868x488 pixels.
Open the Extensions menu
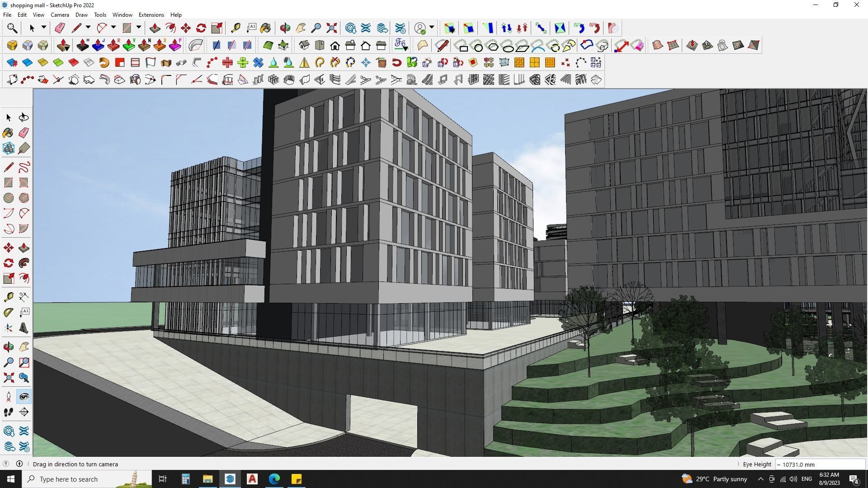coord(151,15)
